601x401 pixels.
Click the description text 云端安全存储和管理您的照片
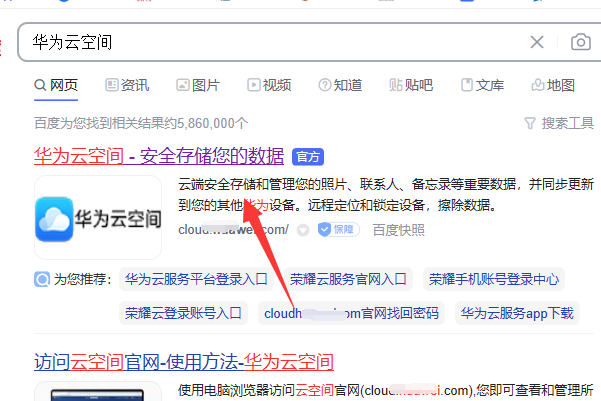coord(263,184)
